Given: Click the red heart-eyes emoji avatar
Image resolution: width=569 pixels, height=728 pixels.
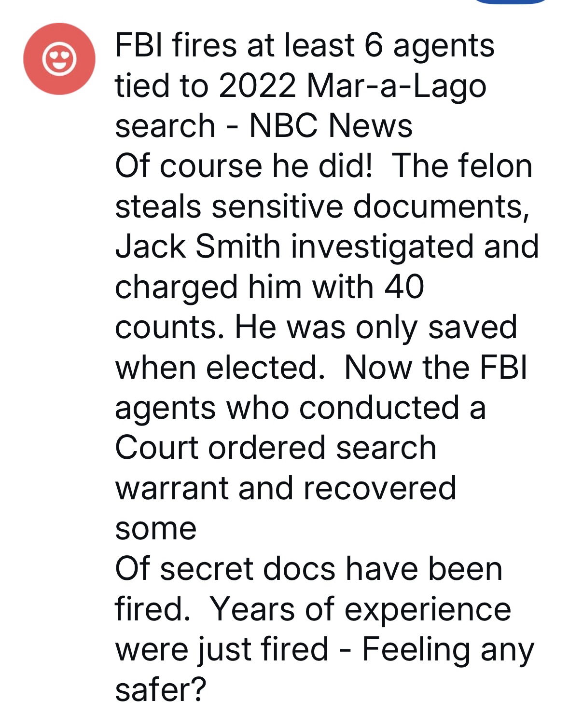Looking at the screenshot, I should click(x=59, y=59).
